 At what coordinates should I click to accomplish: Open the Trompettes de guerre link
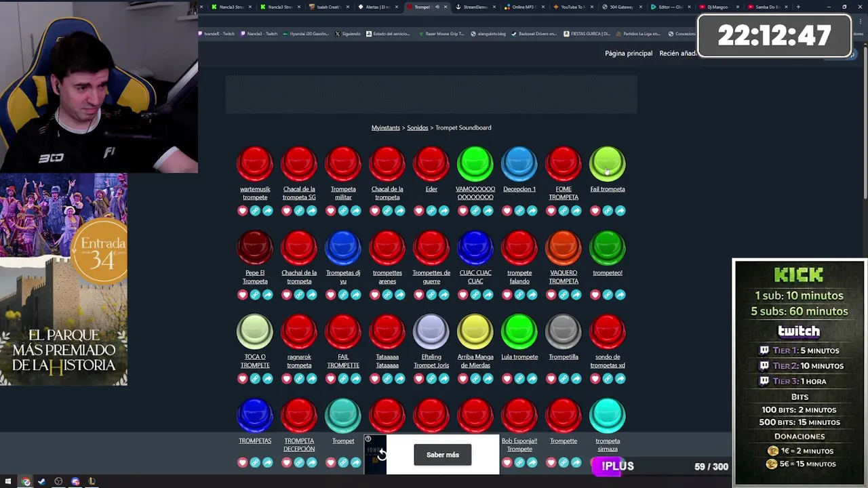[431, 277]
